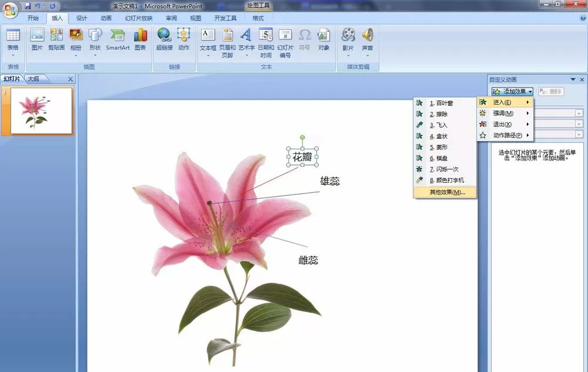Click the 图片 picture insert icon
Viewport: 588px width, 372px height.
click(36, 40)
